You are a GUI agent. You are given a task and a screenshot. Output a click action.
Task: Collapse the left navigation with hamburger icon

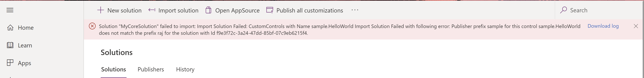point(10,10)
